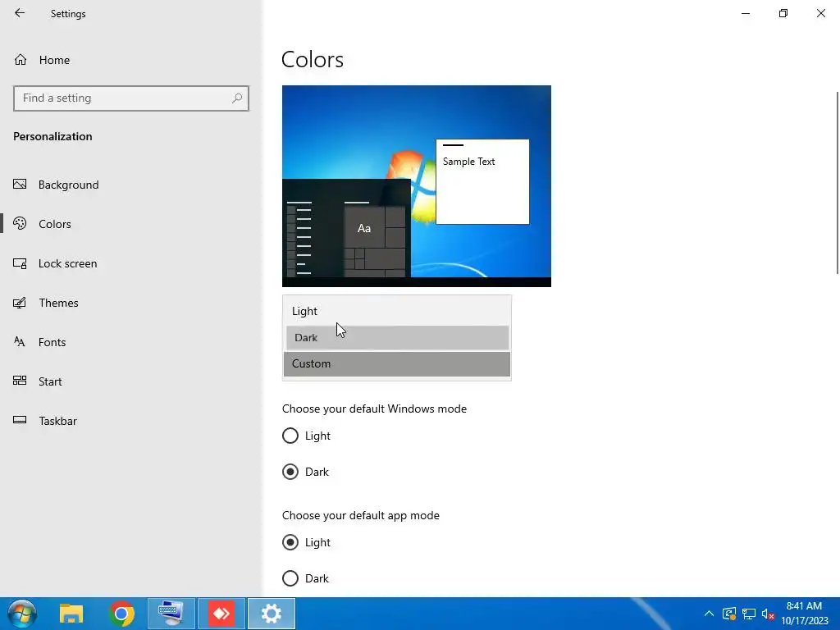Select the Colors palette icon

click(x=20, y=224)
